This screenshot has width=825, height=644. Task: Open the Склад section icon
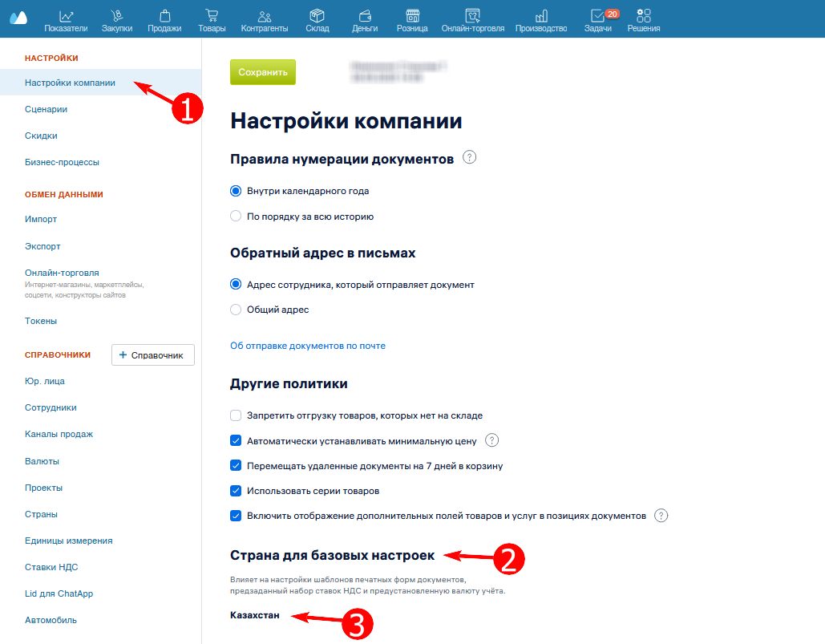pos(317,16)
